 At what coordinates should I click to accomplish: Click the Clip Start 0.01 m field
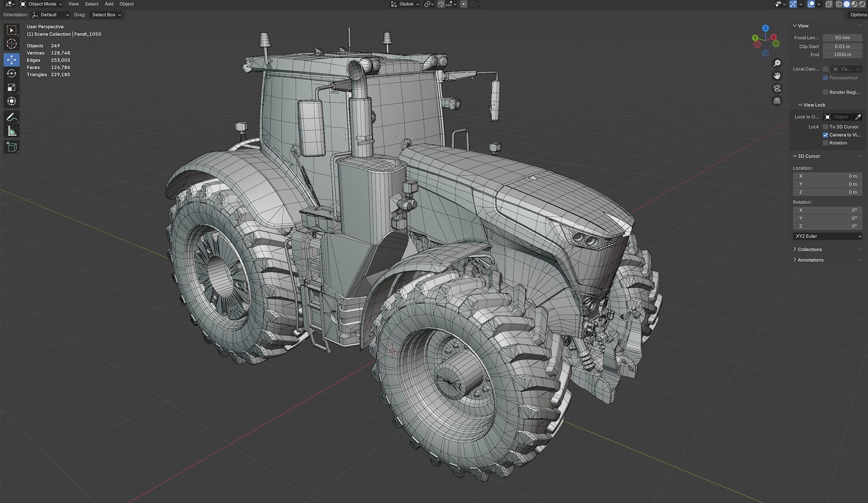(843, 46)
